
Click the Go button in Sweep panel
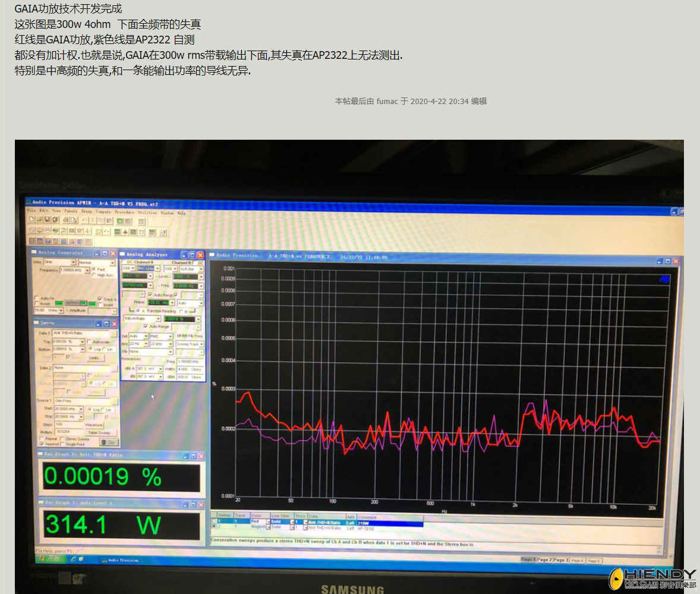[x=109, y=442]
